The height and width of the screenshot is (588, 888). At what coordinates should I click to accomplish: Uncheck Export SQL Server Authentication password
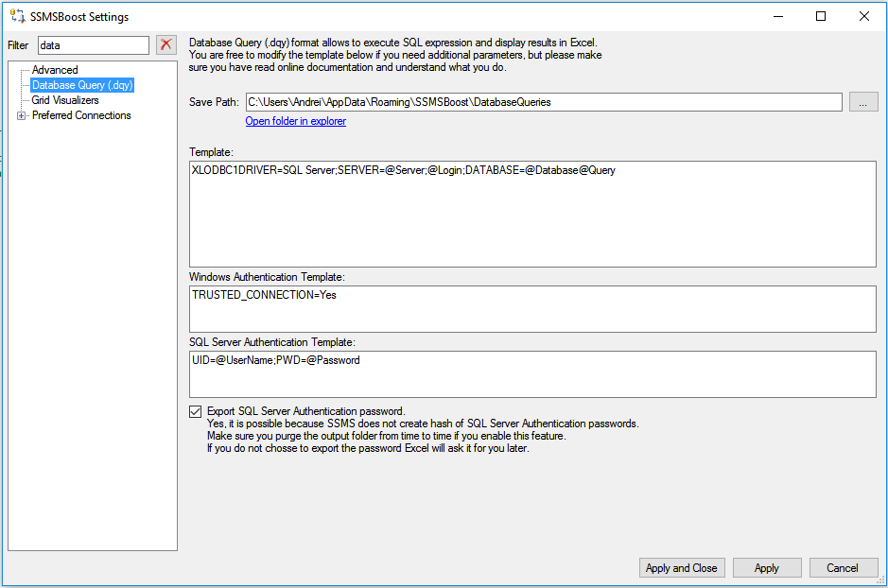click(196, 411)
